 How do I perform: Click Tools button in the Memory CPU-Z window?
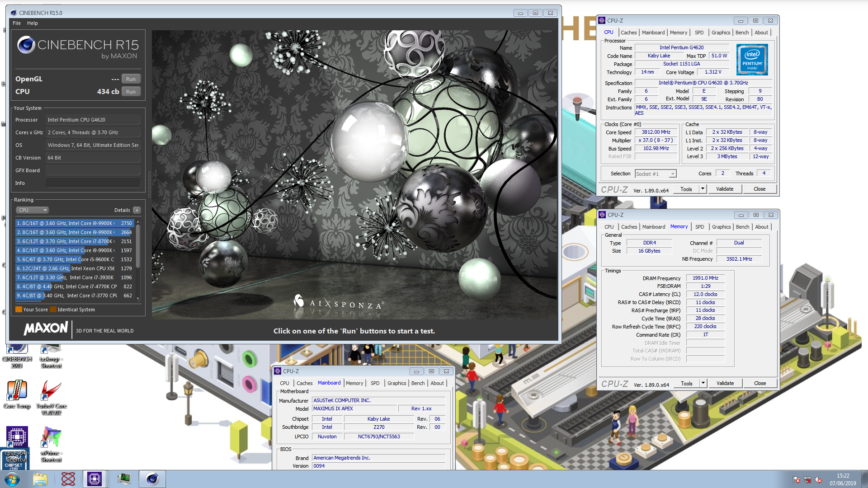[x=686, y=383]
